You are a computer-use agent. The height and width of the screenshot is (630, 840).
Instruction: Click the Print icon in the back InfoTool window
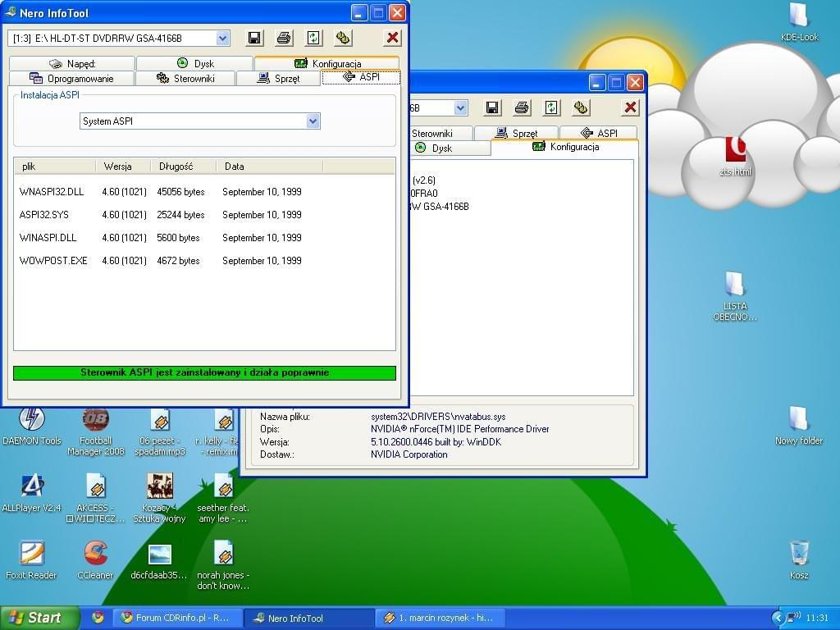[522, 107]
